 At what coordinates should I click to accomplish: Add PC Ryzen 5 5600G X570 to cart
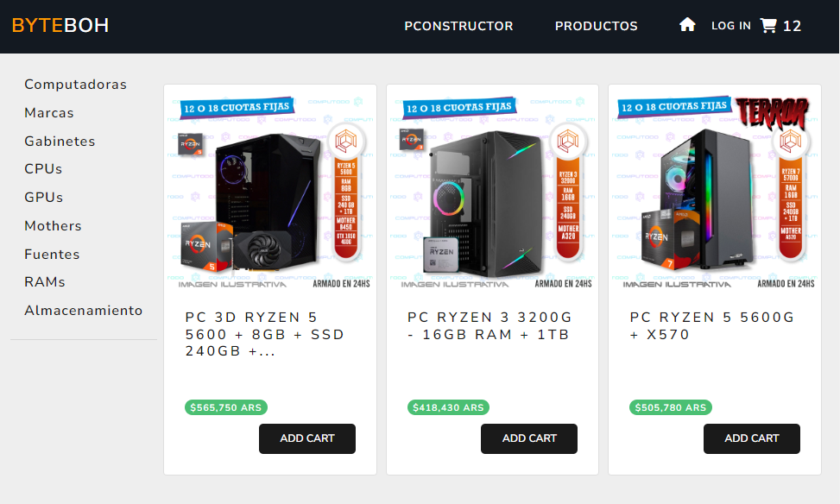pyautogui.click(x=752, y=438)
